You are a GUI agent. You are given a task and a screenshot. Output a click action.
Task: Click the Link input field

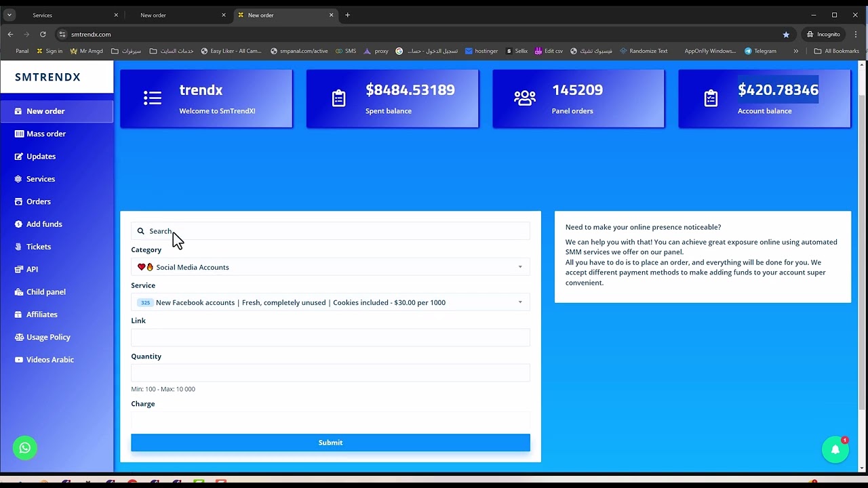(x=330, y=338)
